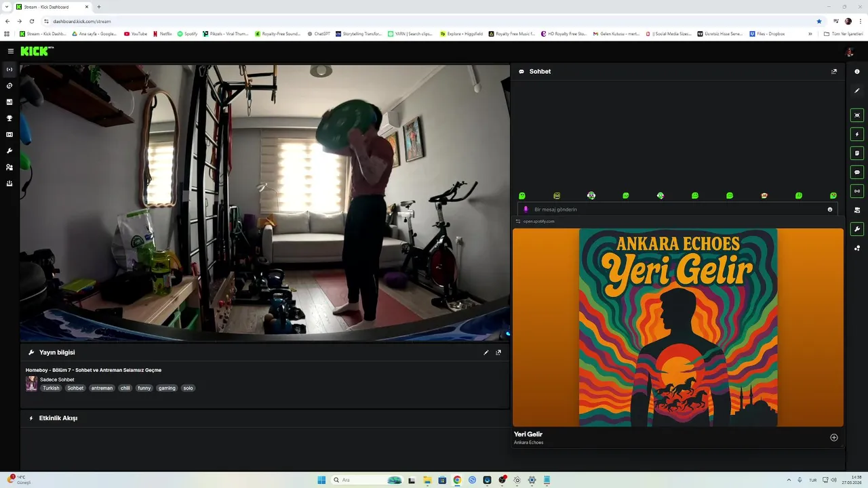Open the info icon in right sidebar

(x=857, y=71)
